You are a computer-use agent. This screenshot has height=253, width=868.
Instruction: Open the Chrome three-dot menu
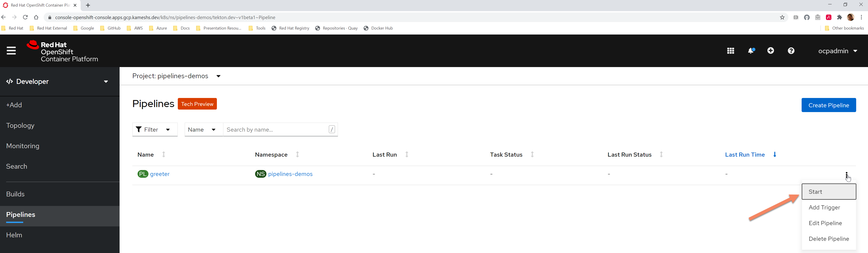click(861, 18)
